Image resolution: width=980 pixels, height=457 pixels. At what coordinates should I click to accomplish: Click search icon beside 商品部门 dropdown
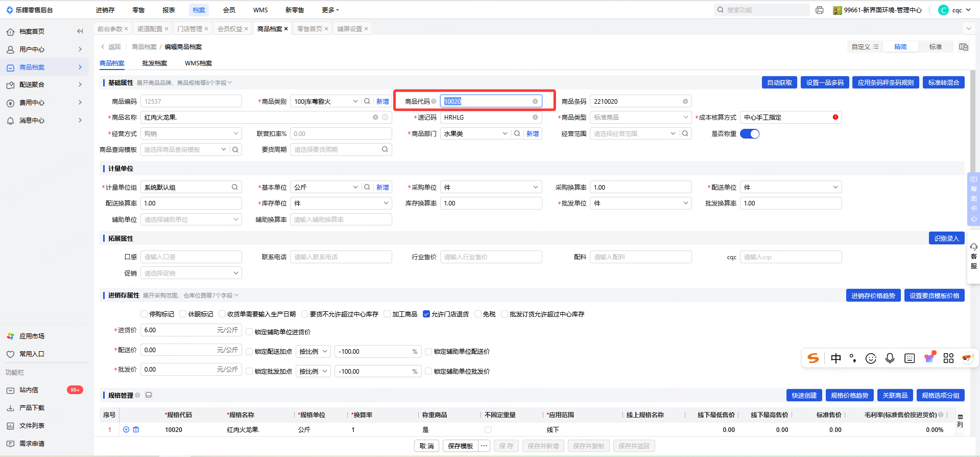pos(517,133)
